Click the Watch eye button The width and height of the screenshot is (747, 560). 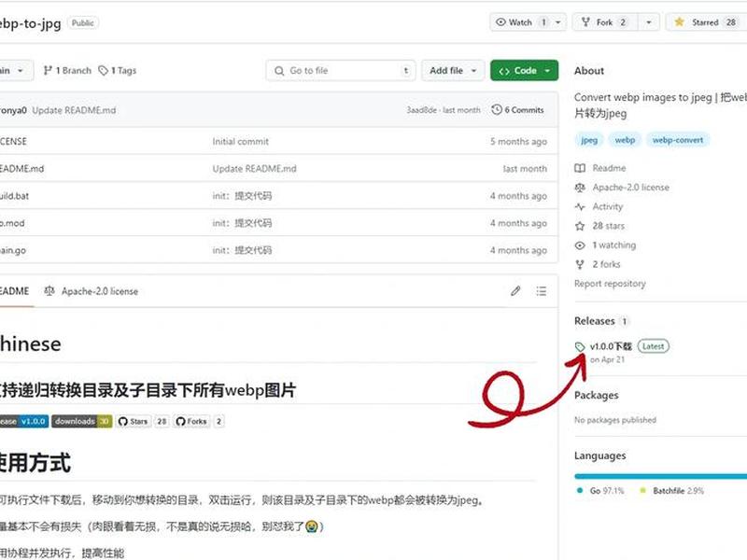tap(521, 22)
